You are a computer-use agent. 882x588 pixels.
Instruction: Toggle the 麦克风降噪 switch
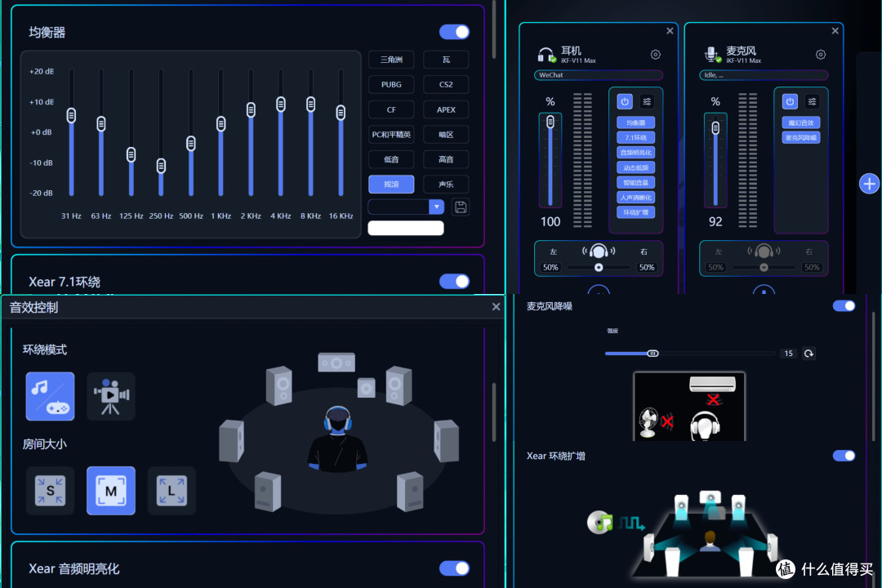point(844,305)
